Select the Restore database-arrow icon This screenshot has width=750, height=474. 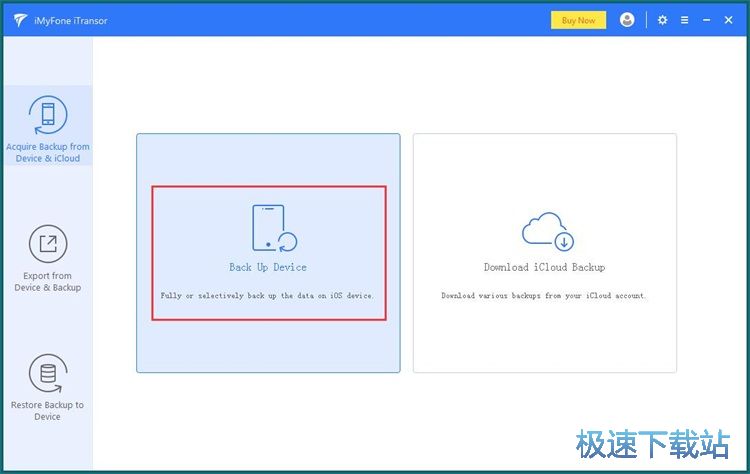(x=48, y=374)
